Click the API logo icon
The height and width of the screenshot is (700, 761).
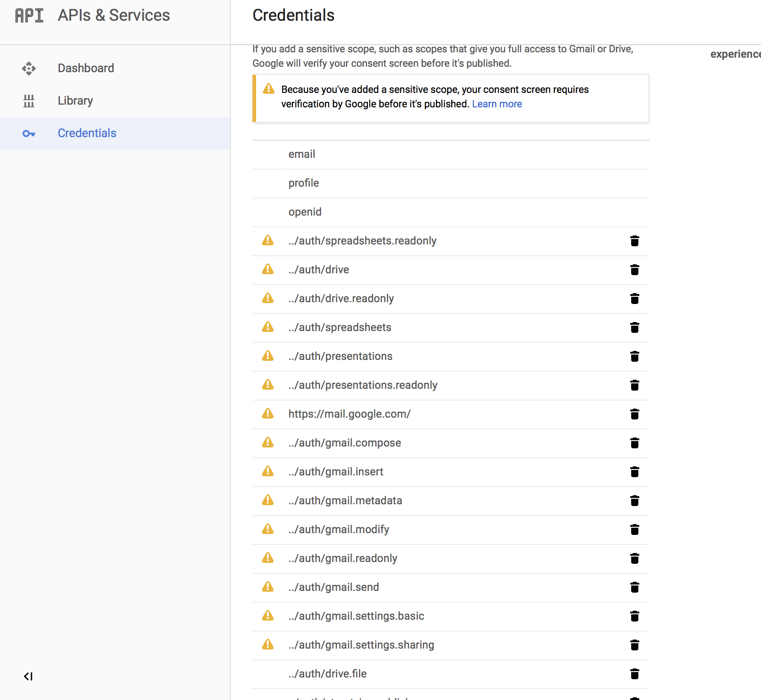point(29,15)
